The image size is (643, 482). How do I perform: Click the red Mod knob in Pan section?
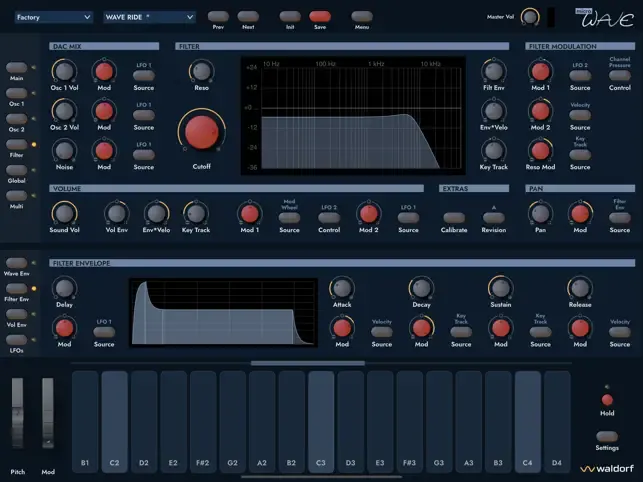(580, 214)
